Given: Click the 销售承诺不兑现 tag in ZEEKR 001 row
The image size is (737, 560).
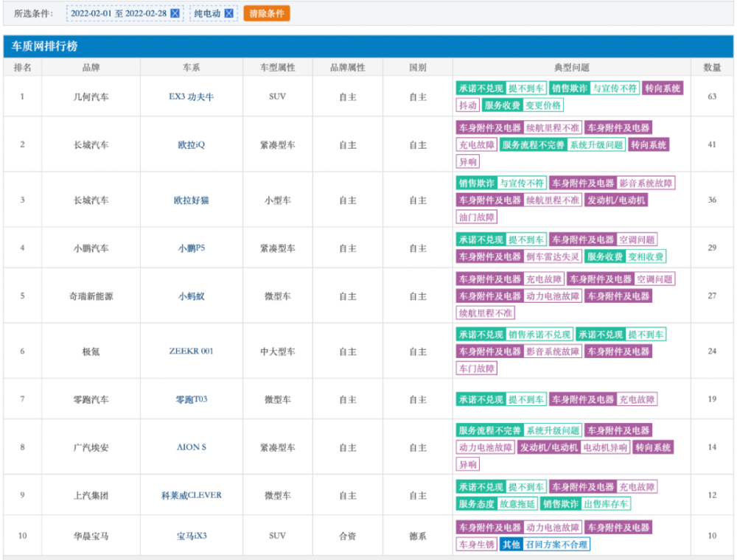Looking at the screenshot, I should pos(539,335).
